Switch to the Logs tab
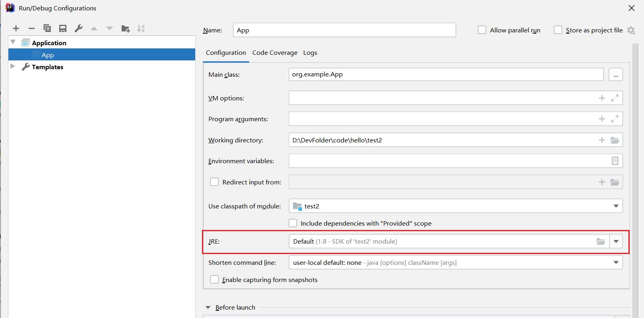 pyautogui.click(x=310, y=53)
